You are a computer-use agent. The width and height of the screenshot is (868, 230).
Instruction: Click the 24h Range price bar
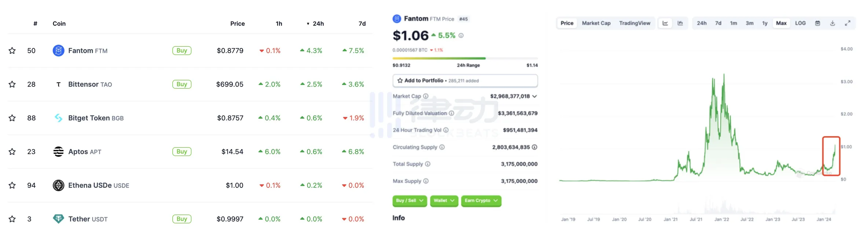[x=465, y=58]
